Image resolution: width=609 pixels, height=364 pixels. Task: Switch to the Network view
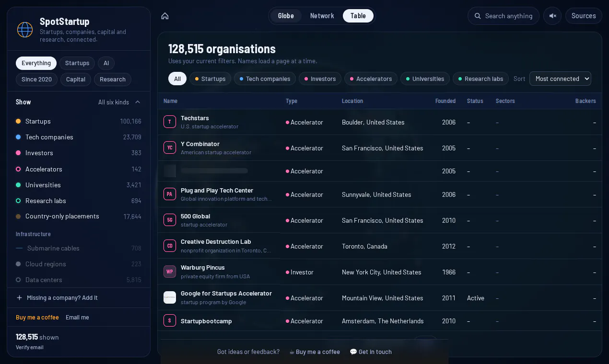click(x=322, y=16)
